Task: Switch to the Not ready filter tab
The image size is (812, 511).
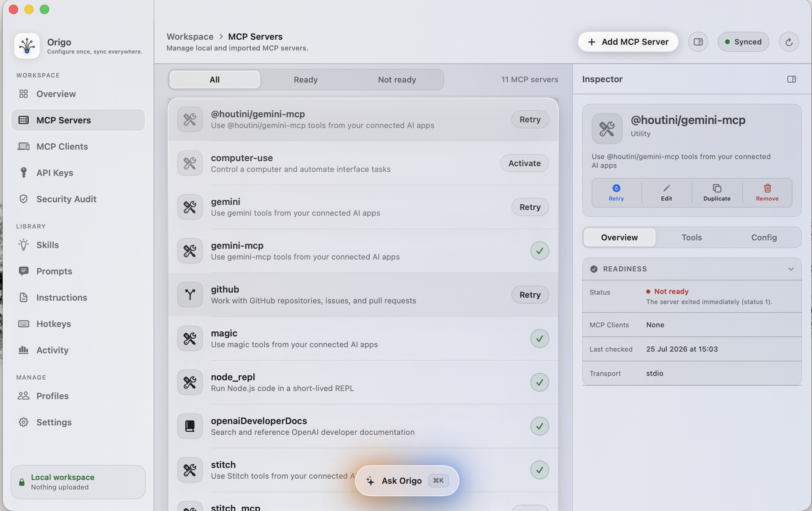Action: 397,79
